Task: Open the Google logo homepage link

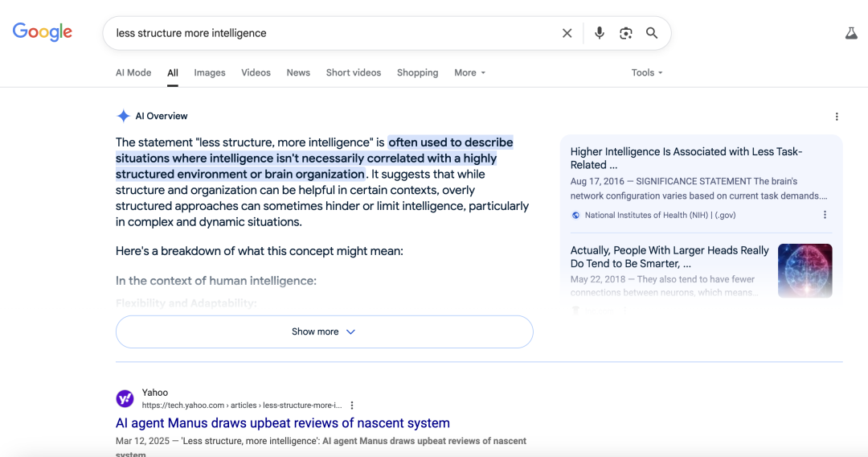Action: 43,32
